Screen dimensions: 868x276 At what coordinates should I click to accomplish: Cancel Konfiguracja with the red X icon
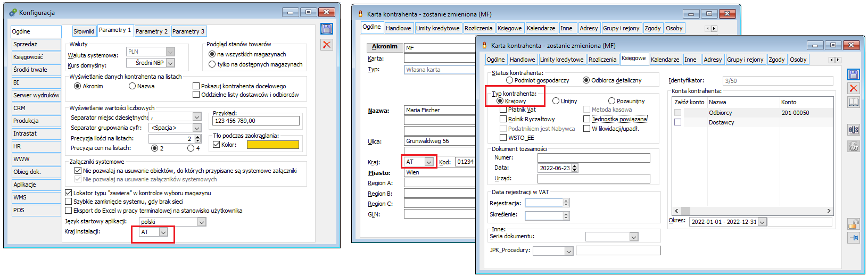point(327,45)
